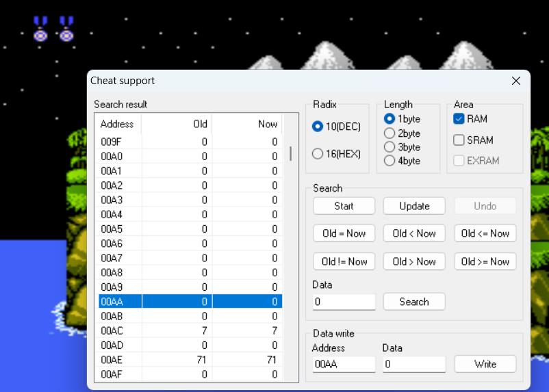The width and height of the screenshot is (549, 392).
Task: Filter with Old <= Now
Action: point(485,233)
